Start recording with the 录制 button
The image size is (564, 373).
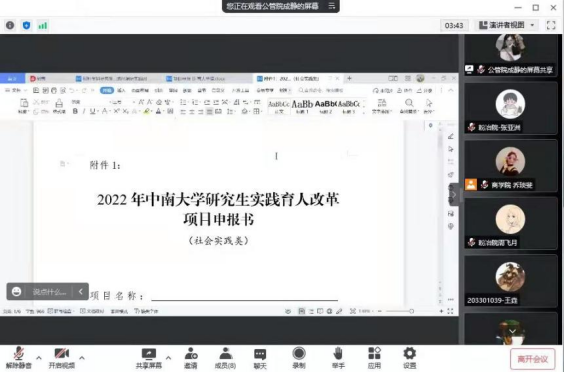[x=299, y=358]
